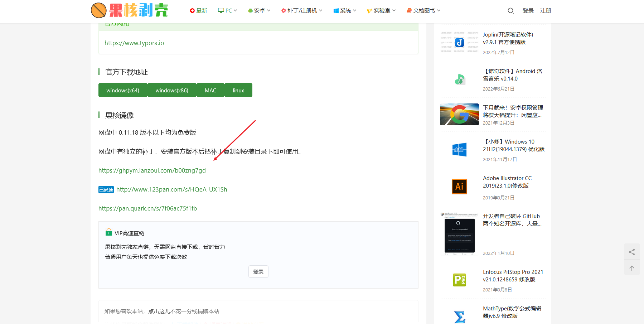Expand the 实验室 dropdown menu
Screen dimensions: 644x324
(x=381, y=11)
